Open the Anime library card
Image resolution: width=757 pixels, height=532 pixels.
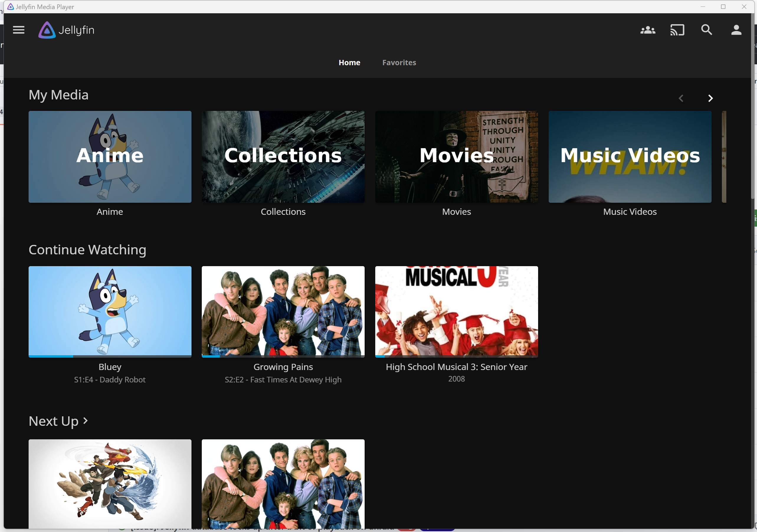click(x=110, y=157)
